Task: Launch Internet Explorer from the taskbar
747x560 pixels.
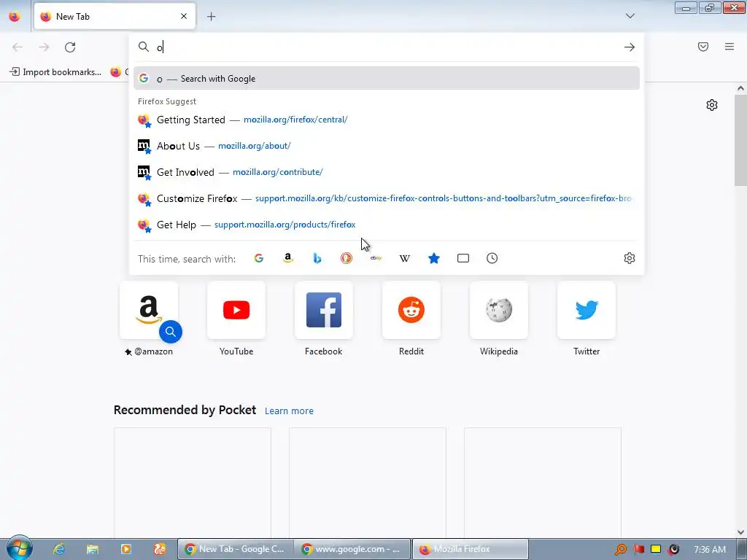Action: [59, 549]
